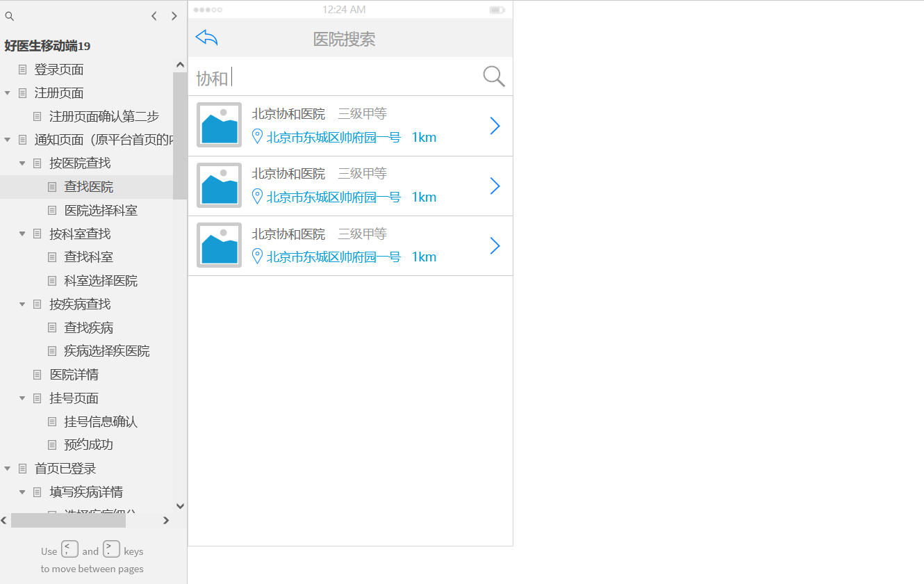The height and width of the screenshot is (584, 924).
Task: Click the page icon beside 预约成功
Action: [x=52, y=445]
